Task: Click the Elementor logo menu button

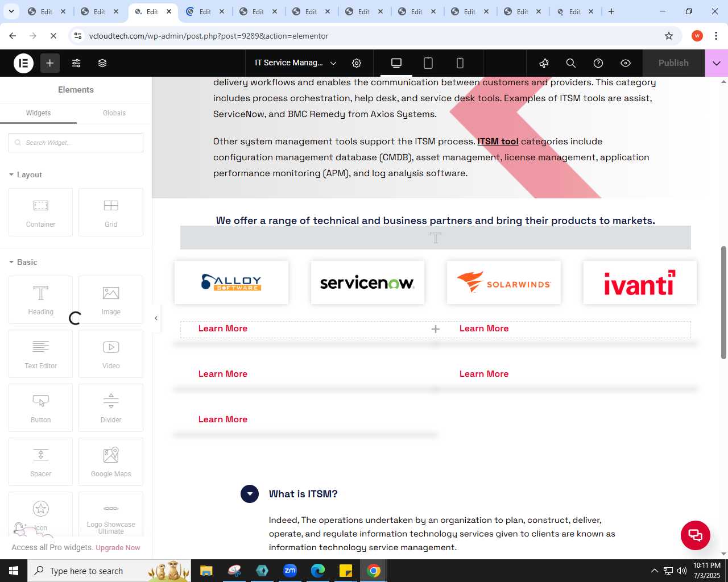Action: click(24, 63)
